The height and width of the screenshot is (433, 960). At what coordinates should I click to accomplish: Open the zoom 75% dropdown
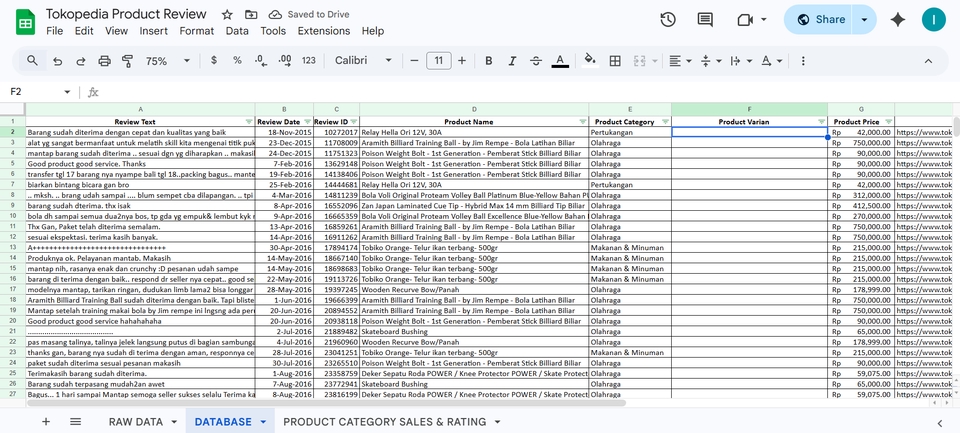pyautogui.click(x=168, y=61)
